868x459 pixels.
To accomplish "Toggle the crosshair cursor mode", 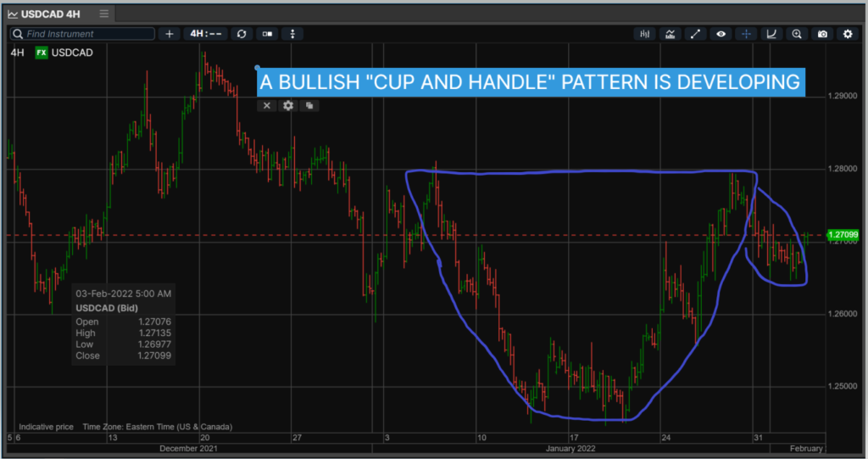I will [746, 34].
